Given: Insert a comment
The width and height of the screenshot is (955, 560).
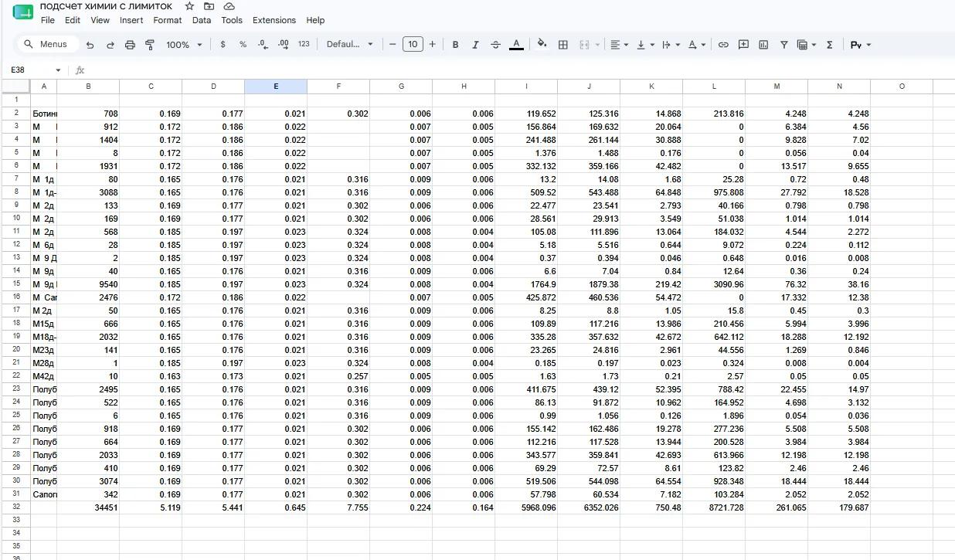Looking at the screenshot, I should tap(743, 45).
